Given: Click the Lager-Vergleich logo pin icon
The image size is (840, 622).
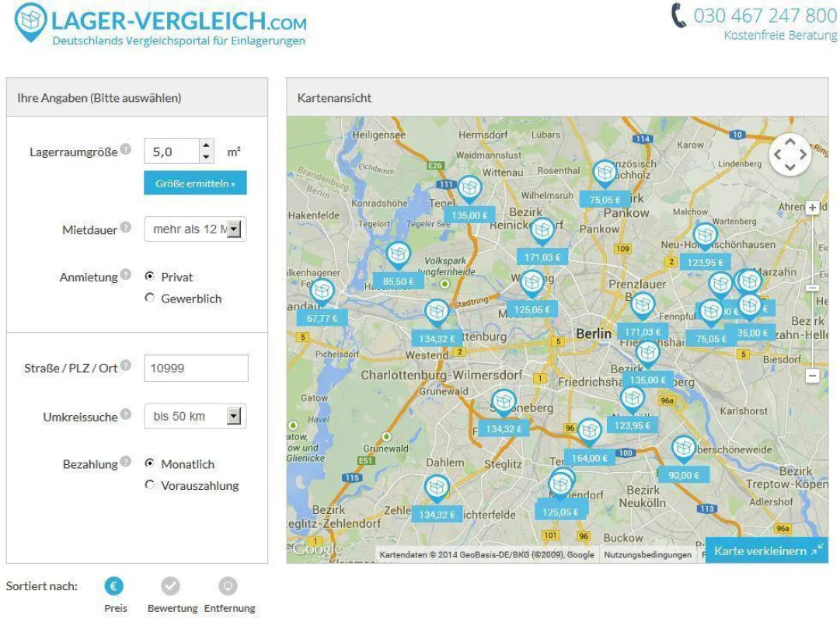Looking at the screenshot, I should (30, 22).
